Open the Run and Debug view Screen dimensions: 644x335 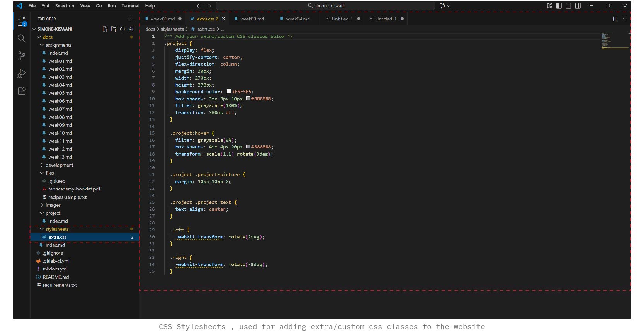pyautogui.click(x=22, y=73)
